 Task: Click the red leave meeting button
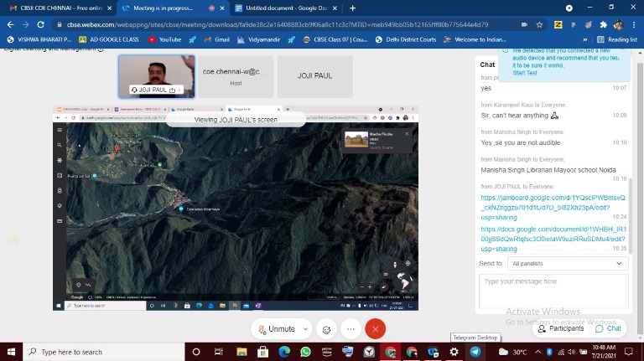pos(375,329)
